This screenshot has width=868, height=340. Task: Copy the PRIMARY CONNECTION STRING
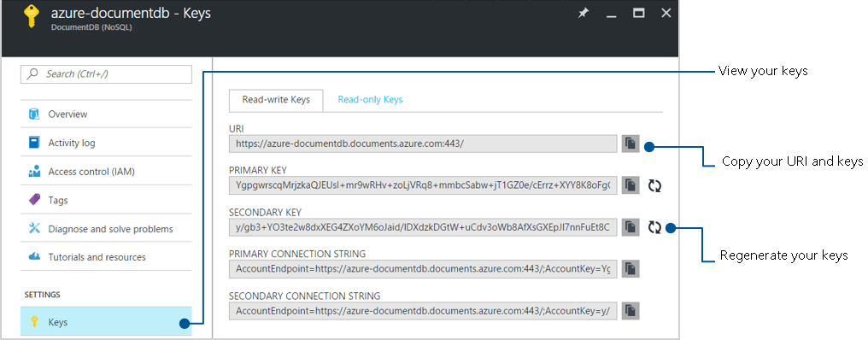click(x=630, y=269)
